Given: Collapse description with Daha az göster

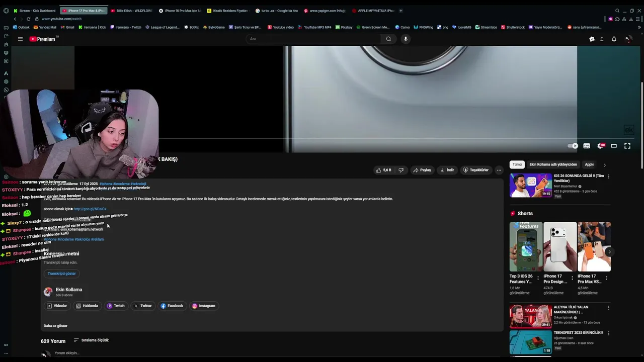Looking at the screenshot, I should [55, 326].
